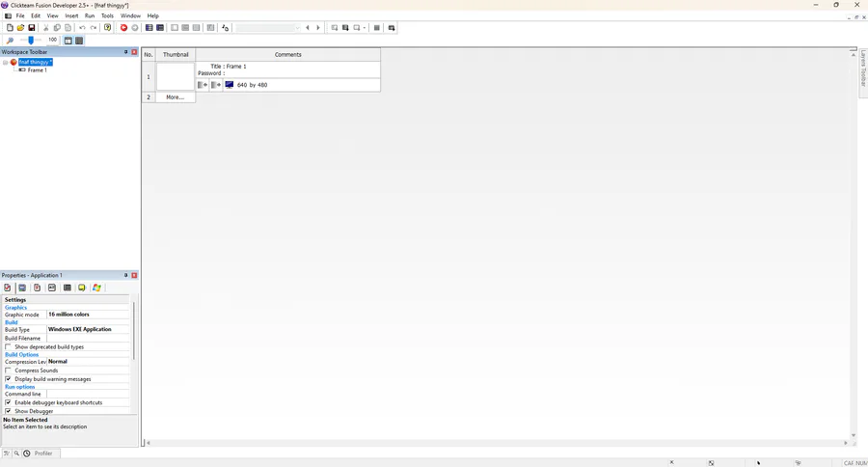Viewport: 868px width, 467px height.
Task: Click the Undo arrow icon
Action: (83, 28)
